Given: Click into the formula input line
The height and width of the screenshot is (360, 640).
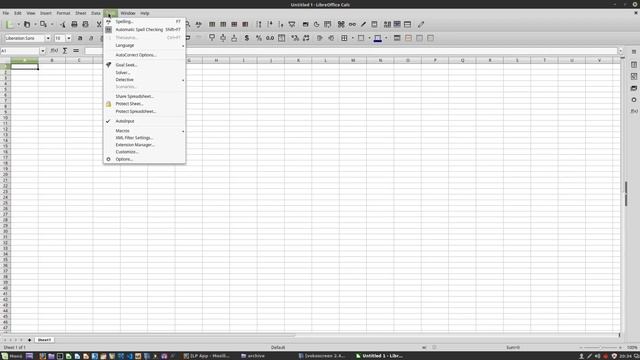Looking at the screenshot, I should [351, 51].
